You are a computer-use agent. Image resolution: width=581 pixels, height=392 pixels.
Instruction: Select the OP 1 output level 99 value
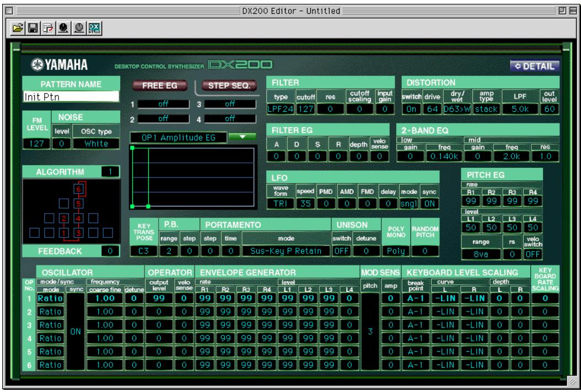click(159, 298)
